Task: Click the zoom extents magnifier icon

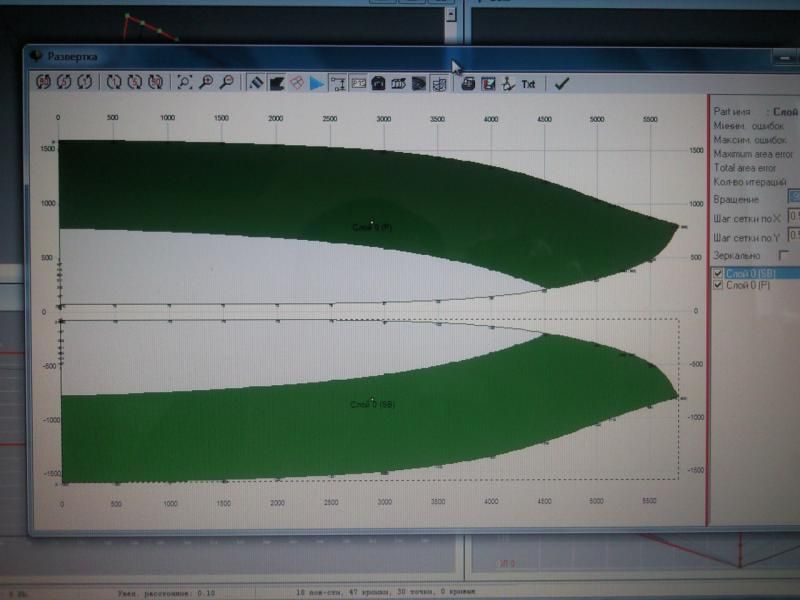Action: pyautogui.click(x=186, y=83)
